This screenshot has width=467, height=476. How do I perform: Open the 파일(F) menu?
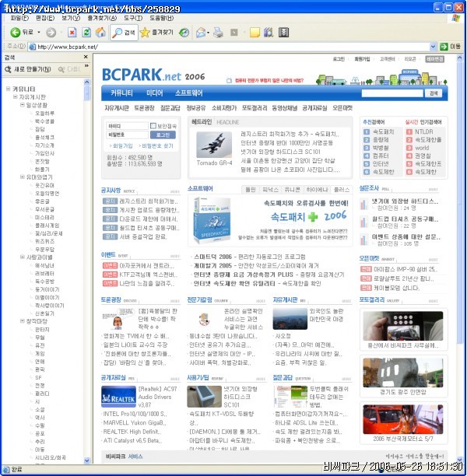(x=19, y=18)
